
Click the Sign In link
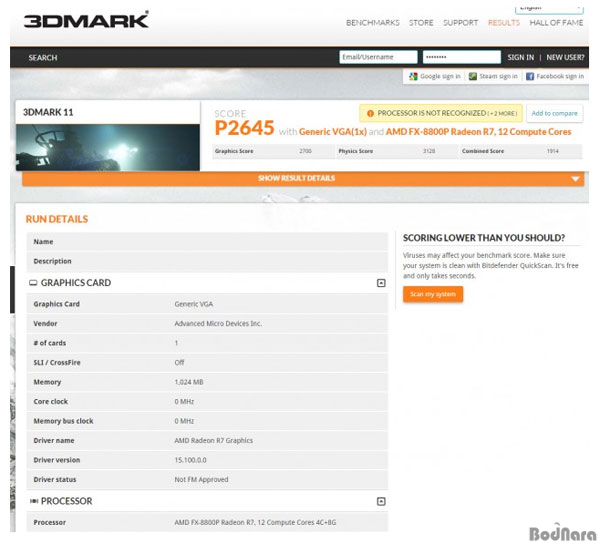click(x=520, y=57)
